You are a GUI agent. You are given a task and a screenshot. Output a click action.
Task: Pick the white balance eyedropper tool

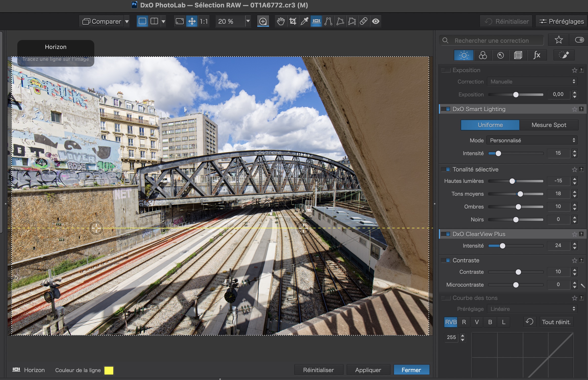tap(304, 21)
